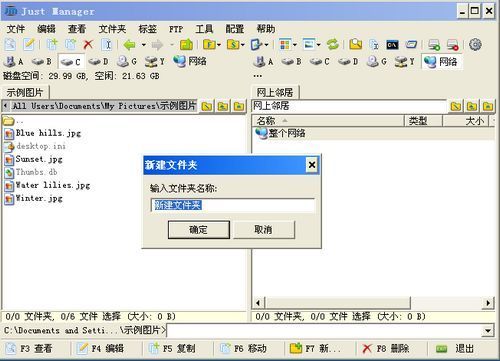Open the FTP menu
The height and width of the screenshot is (361, 500).
point(176,29)
